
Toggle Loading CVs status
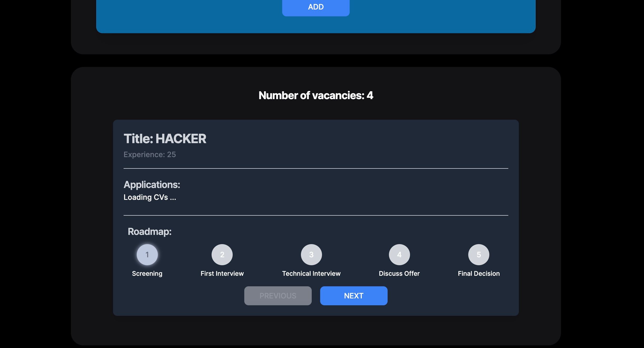pyautogui.click(x=149, y=197)
